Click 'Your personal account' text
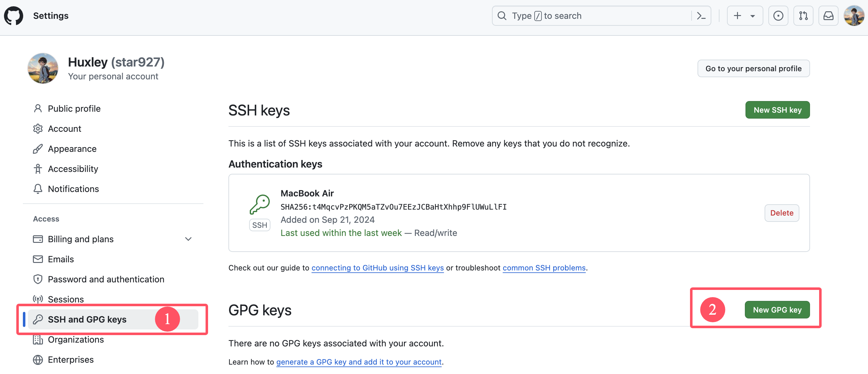The width and height of the screenshot is (868, 374). (113, 77)
